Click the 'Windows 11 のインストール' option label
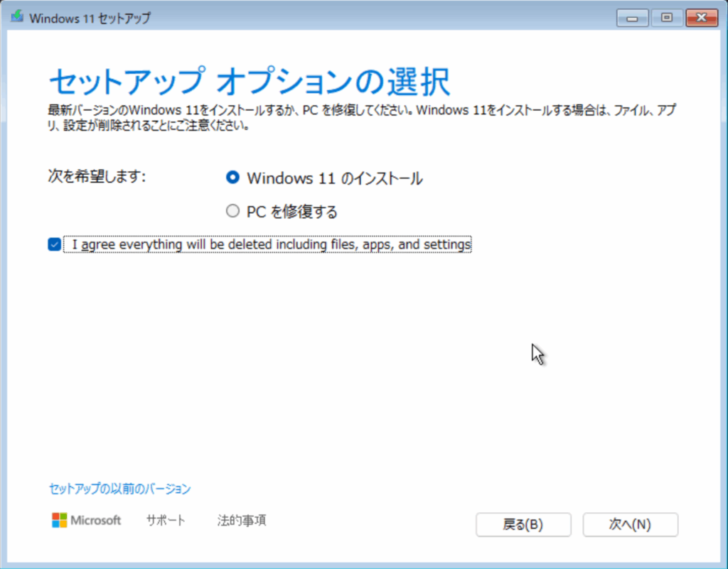The image size is (728, 569). click(334, 179)
